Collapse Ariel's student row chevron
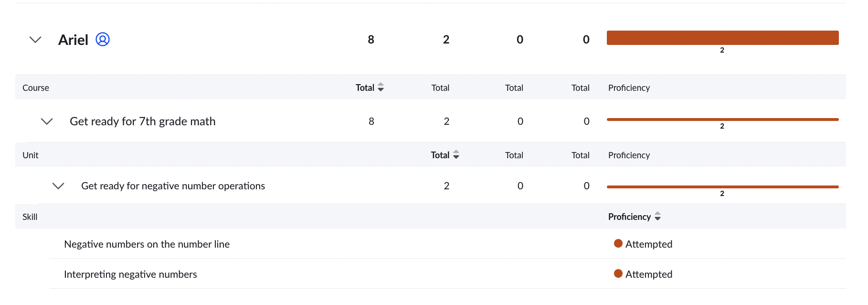This screenshot has width=868, height=305. pos(35,40)
